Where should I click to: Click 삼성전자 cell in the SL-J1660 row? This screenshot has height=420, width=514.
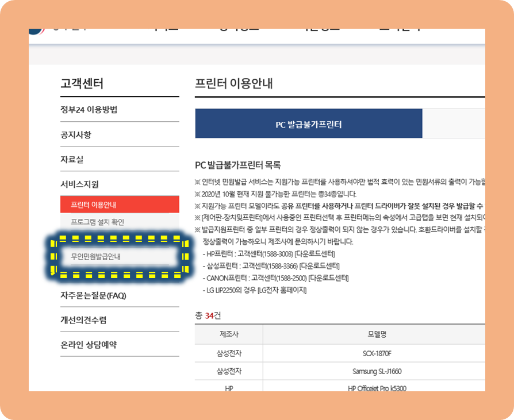pyautogui.click(x=229, y=371)
